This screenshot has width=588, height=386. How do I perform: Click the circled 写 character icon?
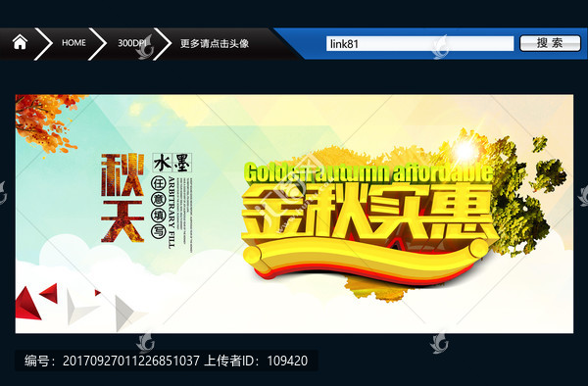(x=158, y=231)
